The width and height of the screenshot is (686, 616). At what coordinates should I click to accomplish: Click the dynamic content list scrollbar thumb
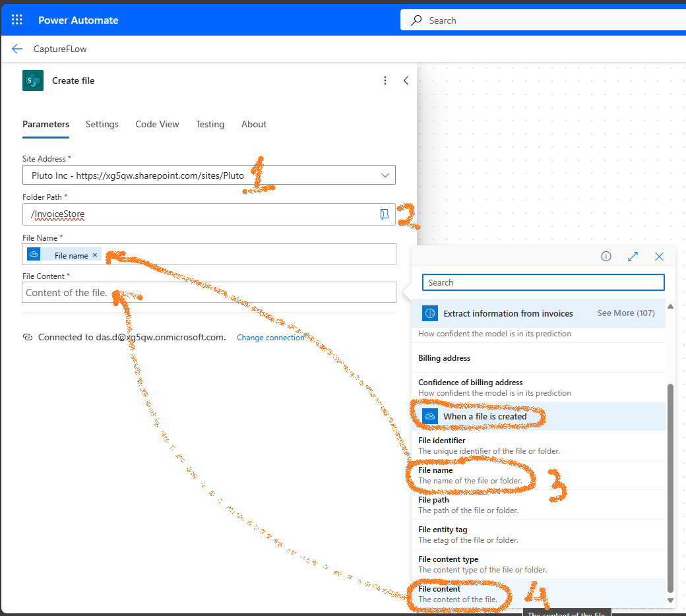(670, 488)
